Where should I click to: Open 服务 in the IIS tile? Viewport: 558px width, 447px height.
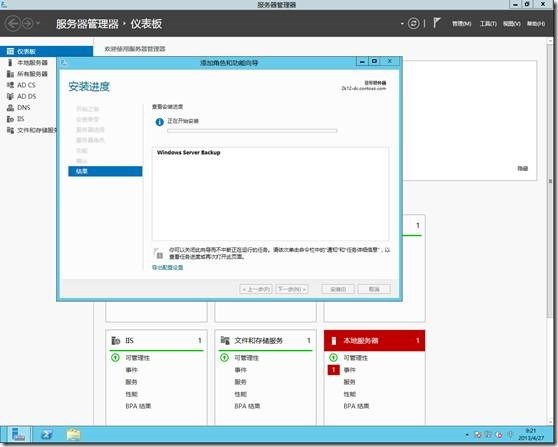[131, 382]
